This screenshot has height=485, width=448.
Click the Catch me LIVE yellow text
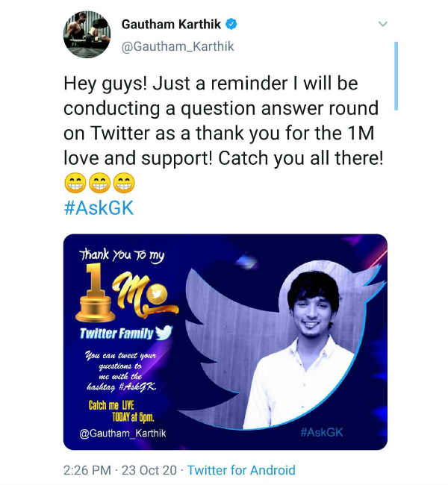(x=111, y=405)
